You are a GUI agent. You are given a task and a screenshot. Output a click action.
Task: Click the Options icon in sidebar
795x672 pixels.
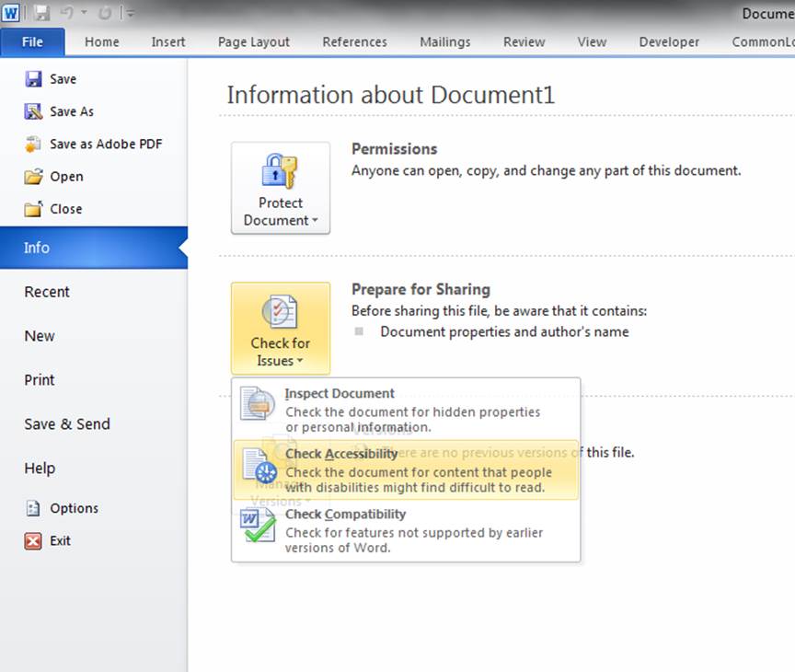tap(33, 508)
